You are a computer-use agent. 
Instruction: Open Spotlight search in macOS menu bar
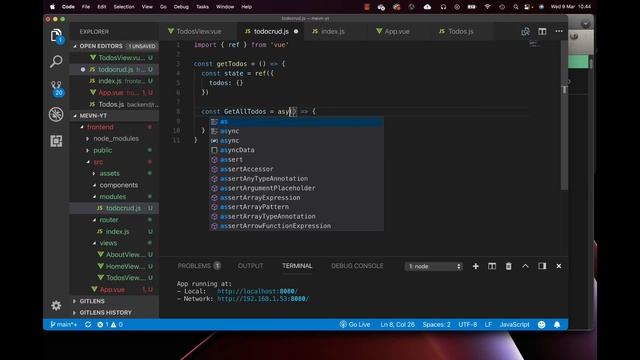click(516, 7)
